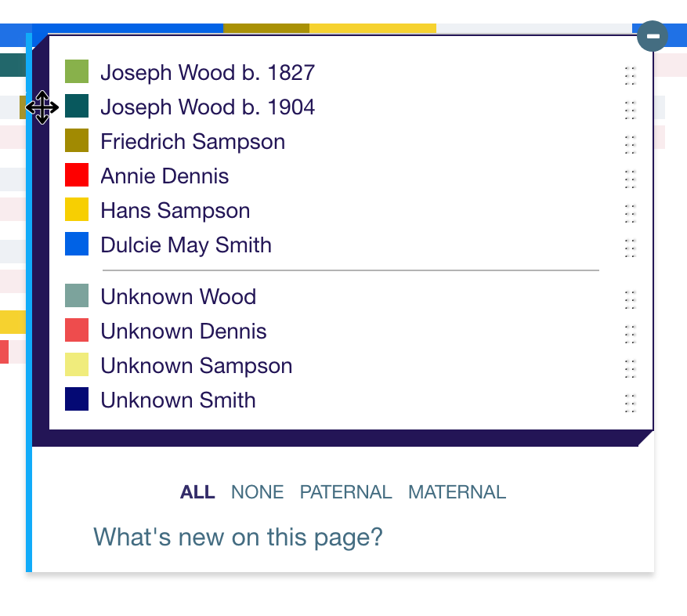Click drag handle next to Unknown Wood
This screenshot has width=687, height=616.
pyautogui.click(x=630, y=299)
